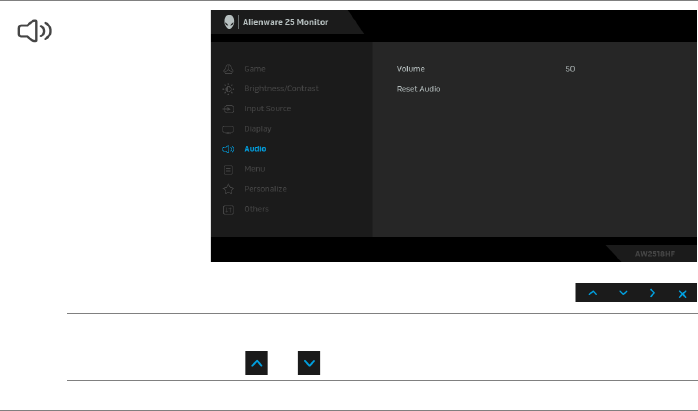Screen dimensions: 698x411
Task: Select the highlighted Audio menu entry
Action: pos(255,149)
